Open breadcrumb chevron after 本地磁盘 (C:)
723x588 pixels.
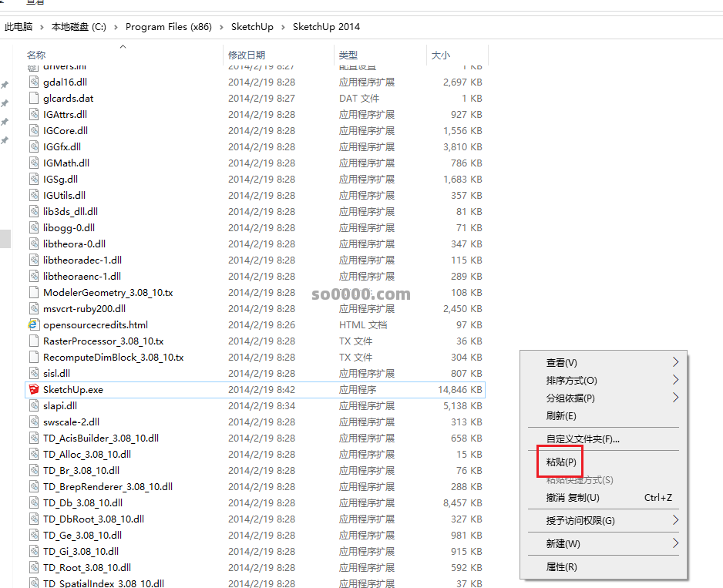click(x=116, y=27)
